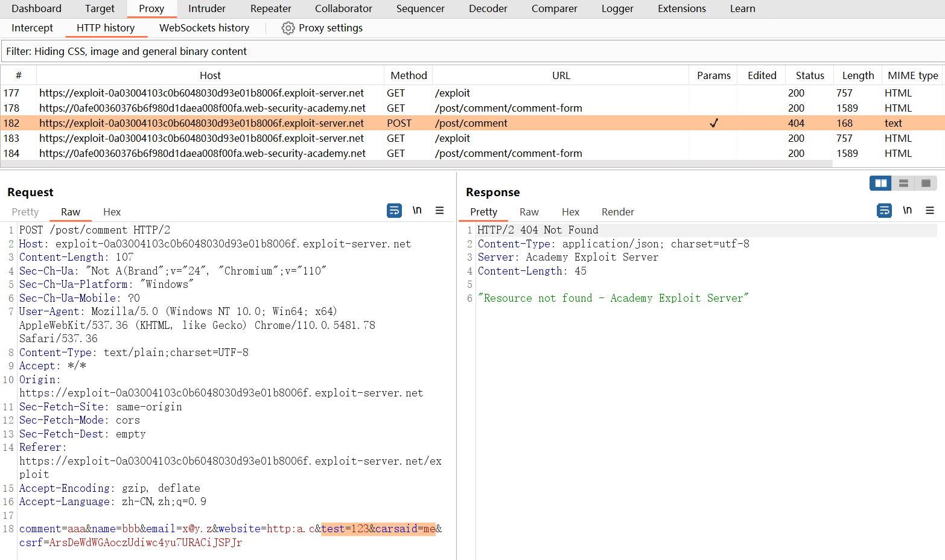The height and width of the screenshot is (560, 945).
Task: Switch to combined tabbed layout icon
Action: coord(926,183)
